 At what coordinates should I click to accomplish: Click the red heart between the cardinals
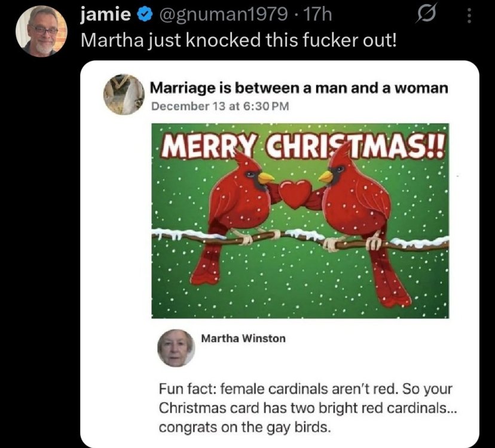(x=295, y=193)
